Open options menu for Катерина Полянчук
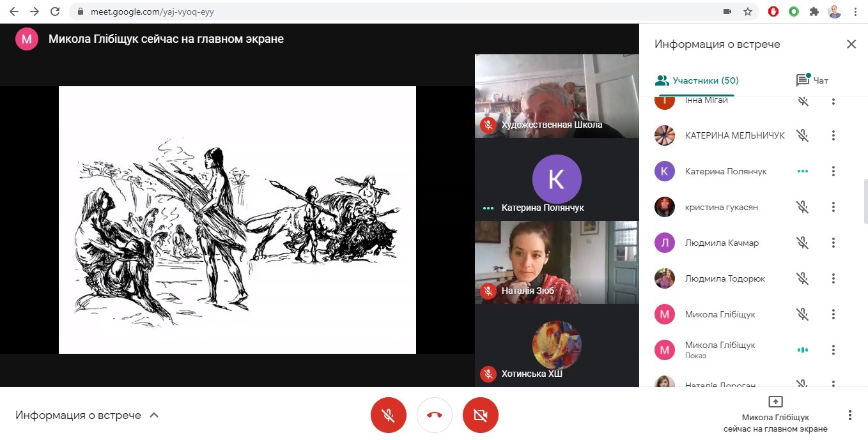Image resolution: width=868 pixels, height=440 pixels. pos(833,171)
